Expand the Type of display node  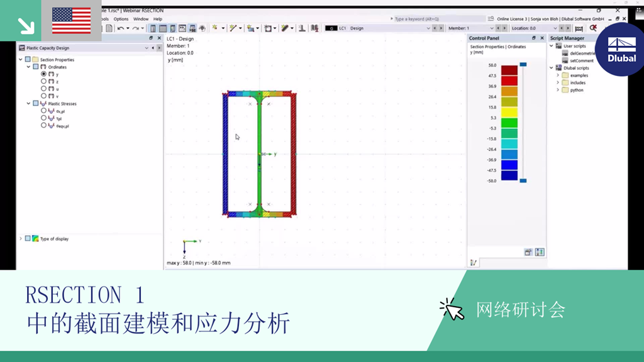[x=21, y=238]
